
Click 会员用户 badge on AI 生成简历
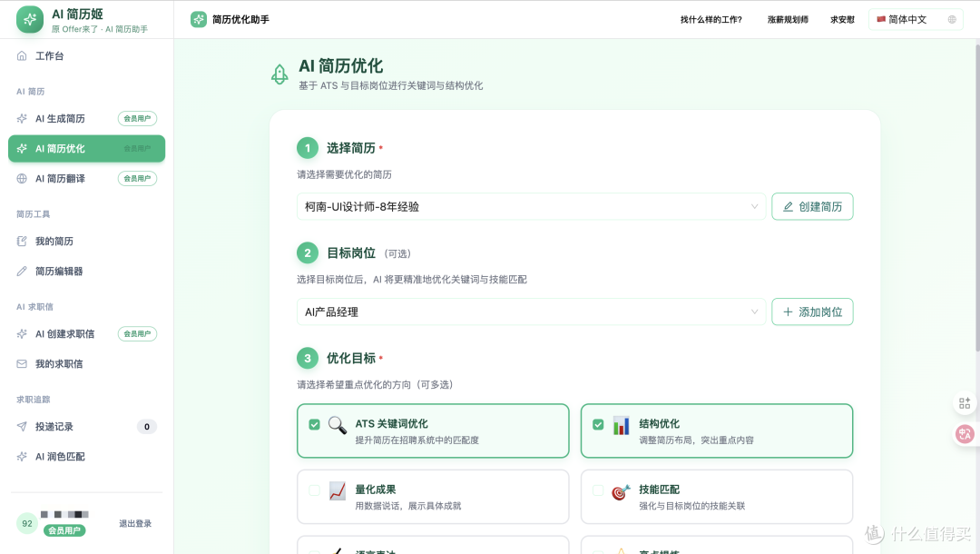tap(137, 118)
